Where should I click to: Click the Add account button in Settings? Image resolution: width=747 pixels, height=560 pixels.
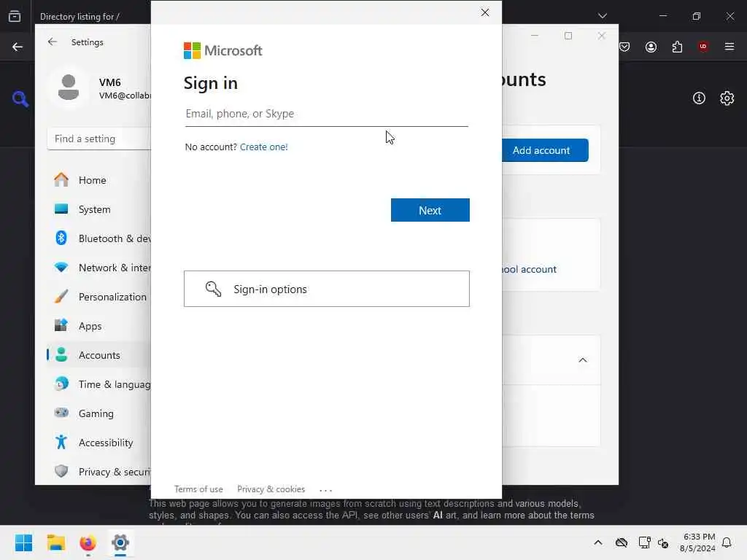click(544, 150)
